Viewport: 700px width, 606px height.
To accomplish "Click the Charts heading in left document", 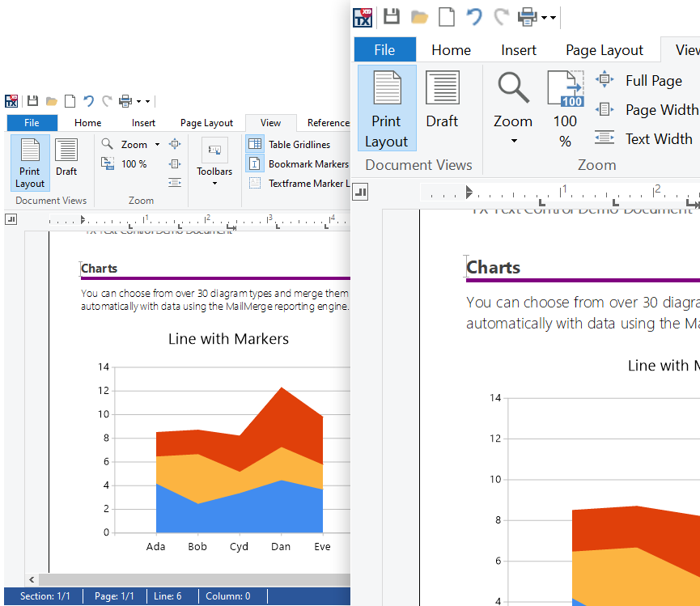I will click(100, 269).
